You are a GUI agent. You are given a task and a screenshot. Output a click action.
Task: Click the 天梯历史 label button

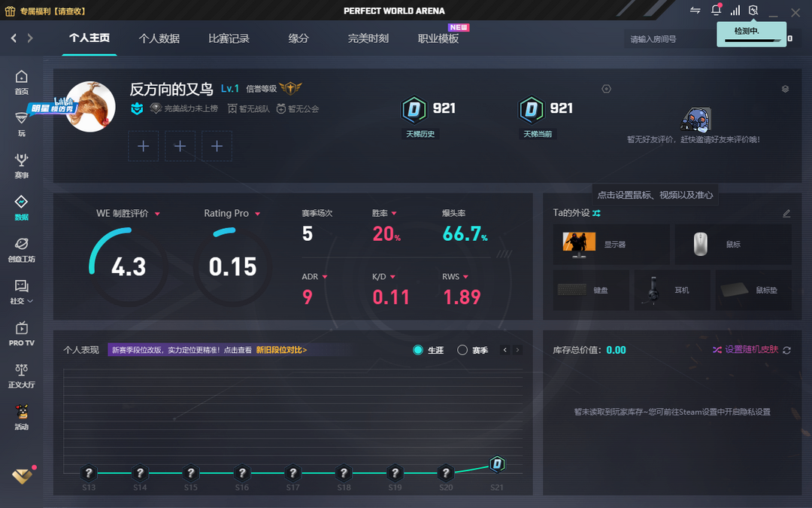(420, 134)
